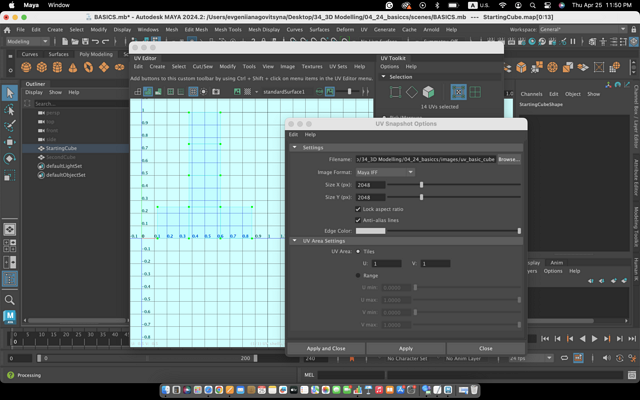Click the Close button in UV Snapshot Options
640x400 pixels.
[486, 348]
